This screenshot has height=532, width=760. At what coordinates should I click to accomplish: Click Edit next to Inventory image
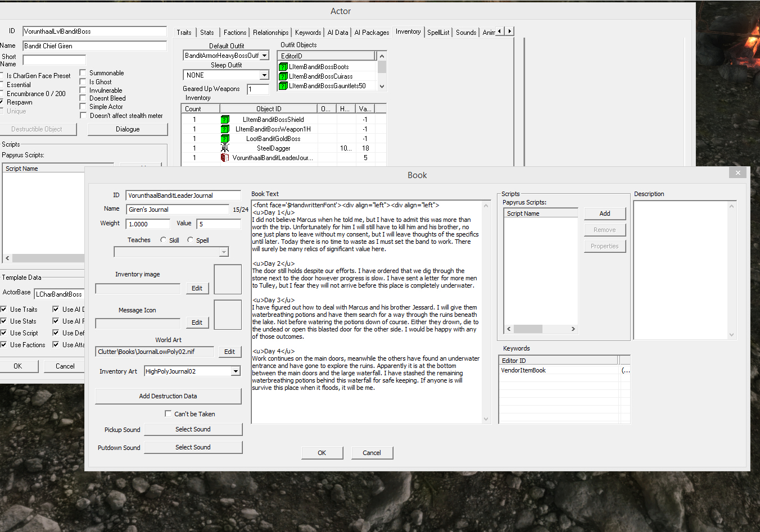tap(197, 288)
